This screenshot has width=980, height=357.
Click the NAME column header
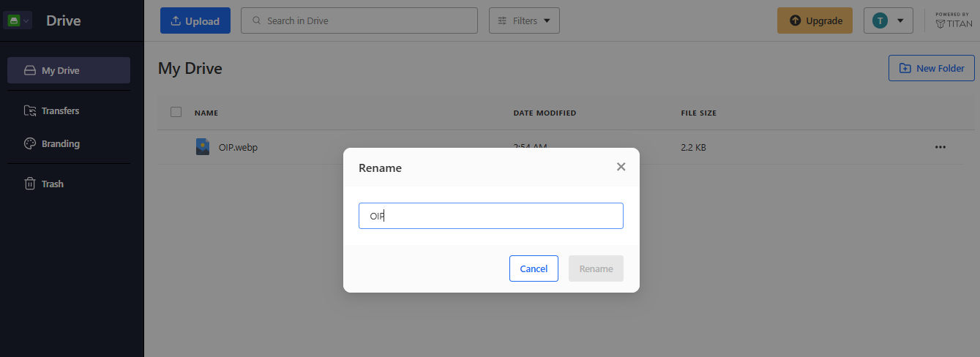click(206, 113)
